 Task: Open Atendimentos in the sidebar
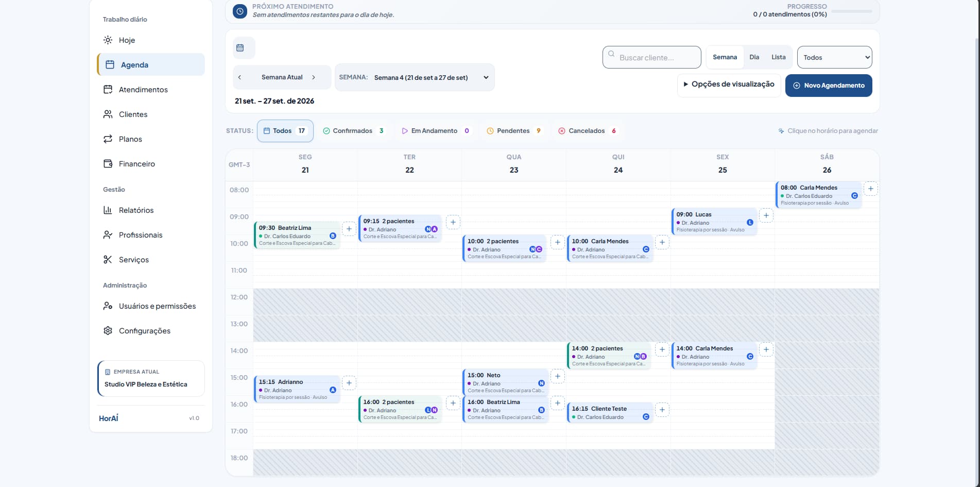point(150,90)
